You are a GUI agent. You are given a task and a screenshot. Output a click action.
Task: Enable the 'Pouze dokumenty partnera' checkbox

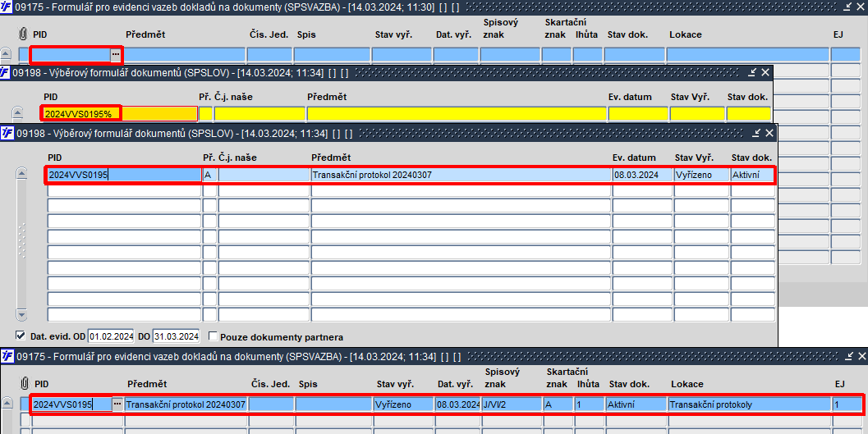click(x=214, y=336)
